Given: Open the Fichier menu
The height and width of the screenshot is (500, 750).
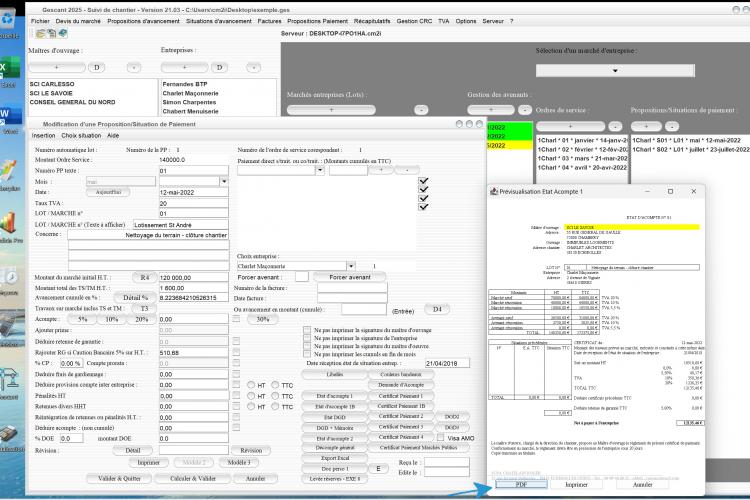Looking at the screenshot, I should coord(40,21).
